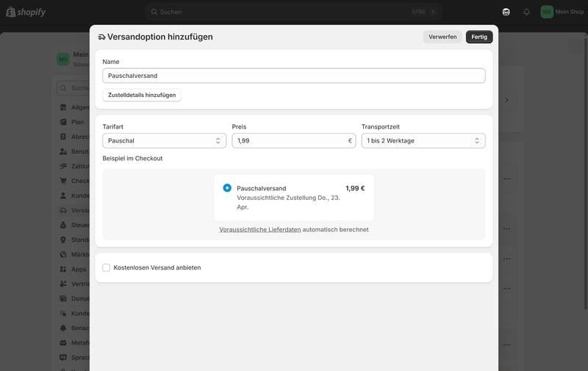Click the Checkout cart icon in the sidebar
This screenshot has width=588, height=371.
(x=64, y=181)
